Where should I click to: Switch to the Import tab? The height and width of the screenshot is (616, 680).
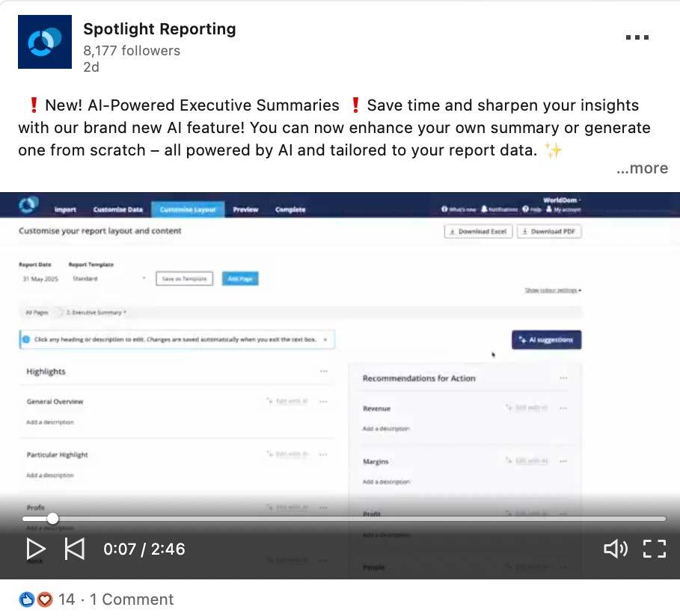tap(65, 210)
